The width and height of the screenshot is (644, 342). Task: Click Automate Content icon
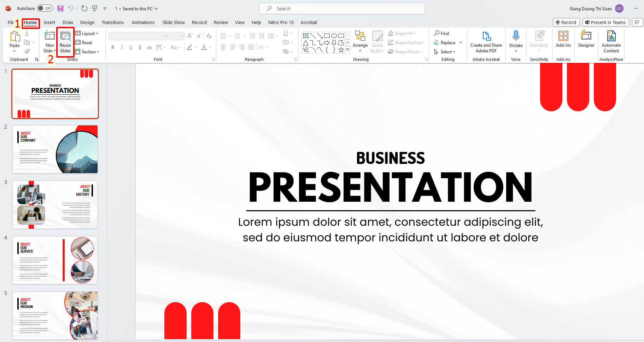(611, 36)
